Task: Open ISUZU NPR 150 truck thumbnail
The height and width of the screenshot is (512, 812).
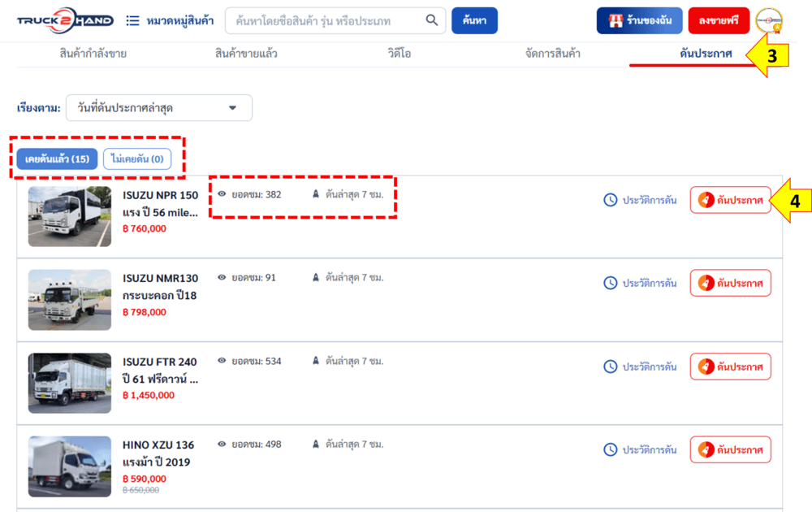Action: (x=69, y=217)
